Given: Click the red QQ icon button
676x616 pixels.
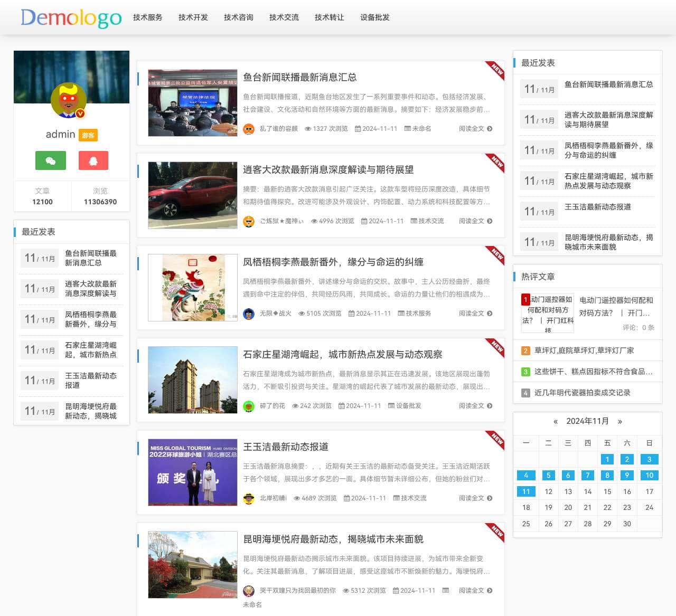Looking at the screenshot, I should (93, 160).
